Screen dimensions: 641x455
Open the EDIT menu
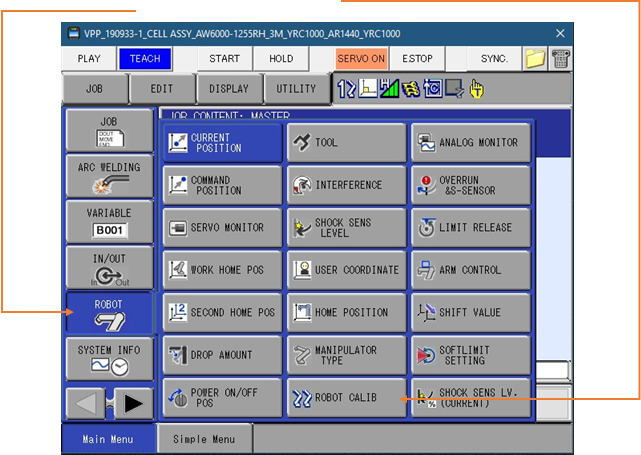pyautogui.click(x=161, y=89)
